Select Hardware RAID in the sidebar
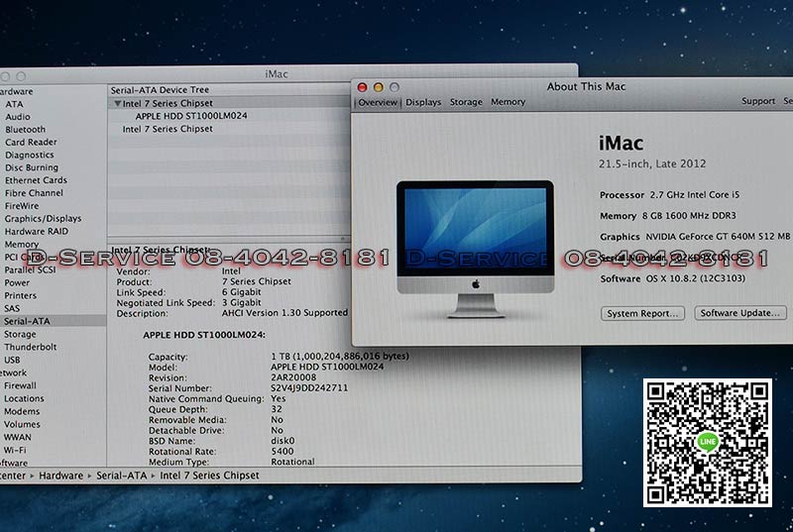The width and height of the screenshot is (793, 532). (x=37, y=232)
